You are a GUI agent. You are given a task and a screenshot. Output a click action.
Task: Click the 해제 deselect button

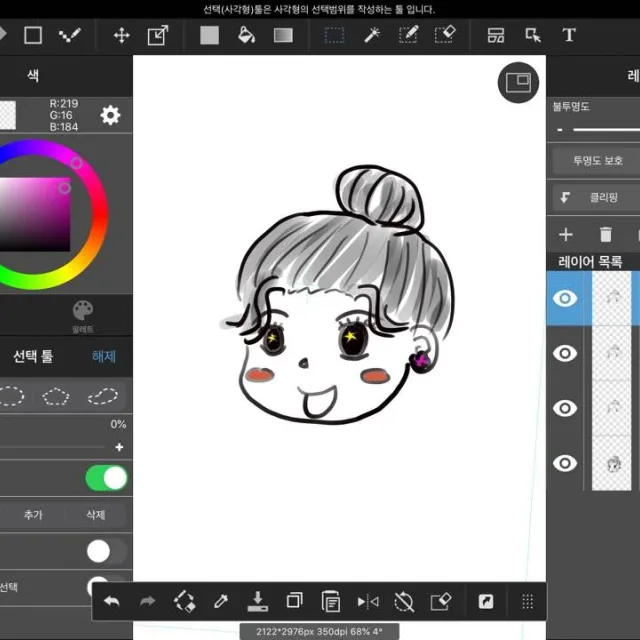104,356
